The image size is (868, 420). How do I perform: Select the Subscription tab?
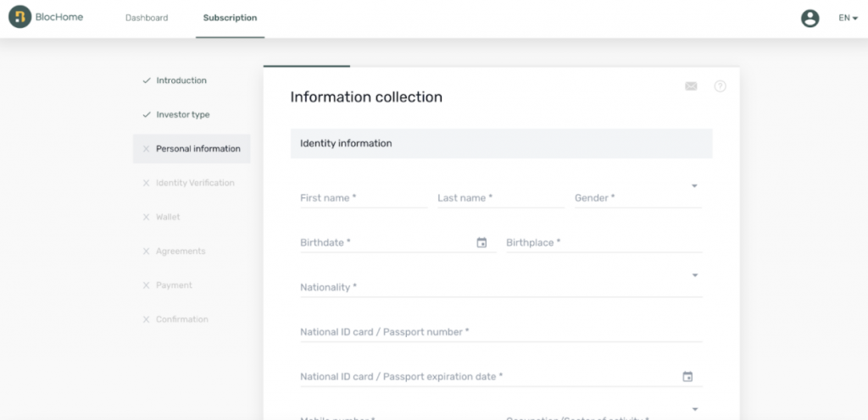pyautogui.click(x=230, y=18)
